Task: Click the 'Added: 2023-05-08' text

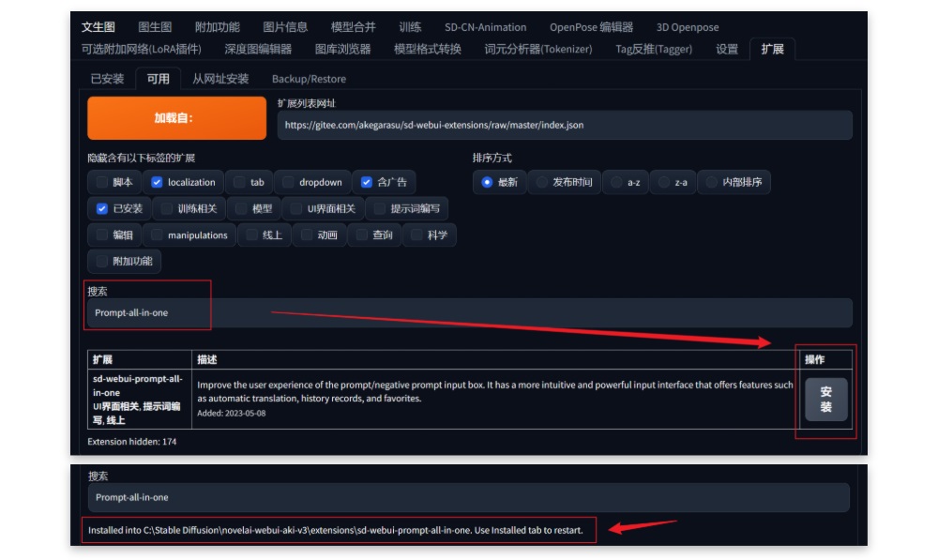Action: click(232, 413)
